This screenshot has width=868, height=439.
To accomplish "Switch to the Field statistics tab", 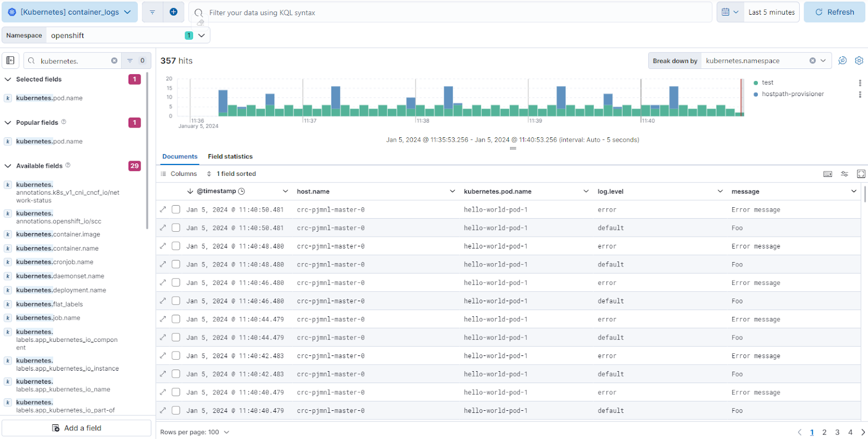I will [x=230, y=156].
